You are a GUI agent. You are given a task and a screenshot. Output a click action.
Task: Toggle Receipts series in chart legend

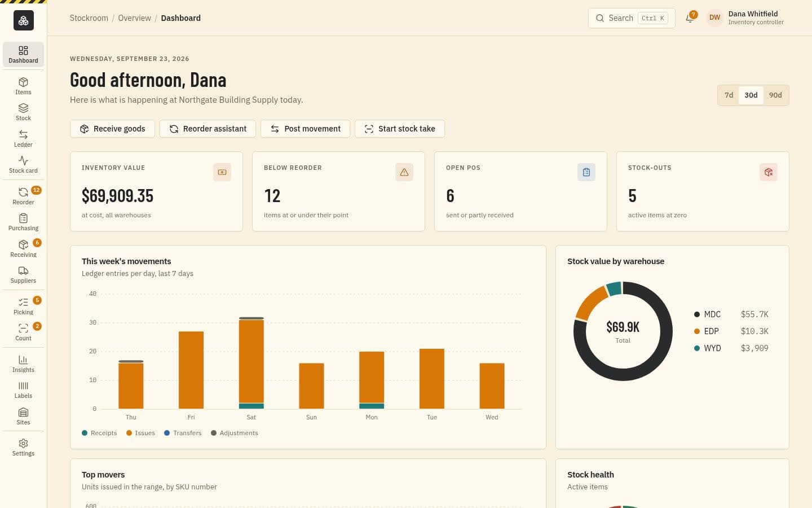99,433
